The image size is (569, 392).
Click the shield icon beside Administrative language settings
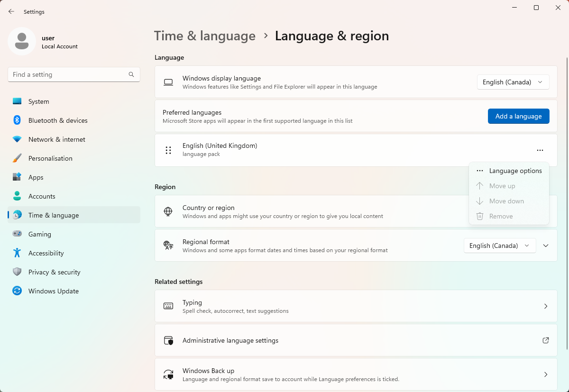168,340
